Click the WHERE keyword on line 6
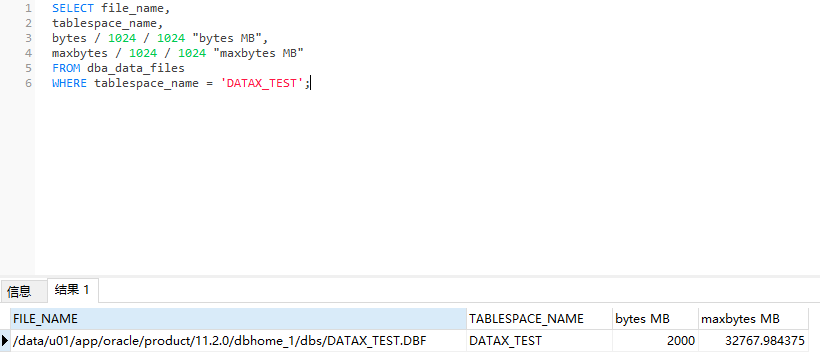Viewport: 820px width, 361px height. pyautogui.click(x=69, y=83)
